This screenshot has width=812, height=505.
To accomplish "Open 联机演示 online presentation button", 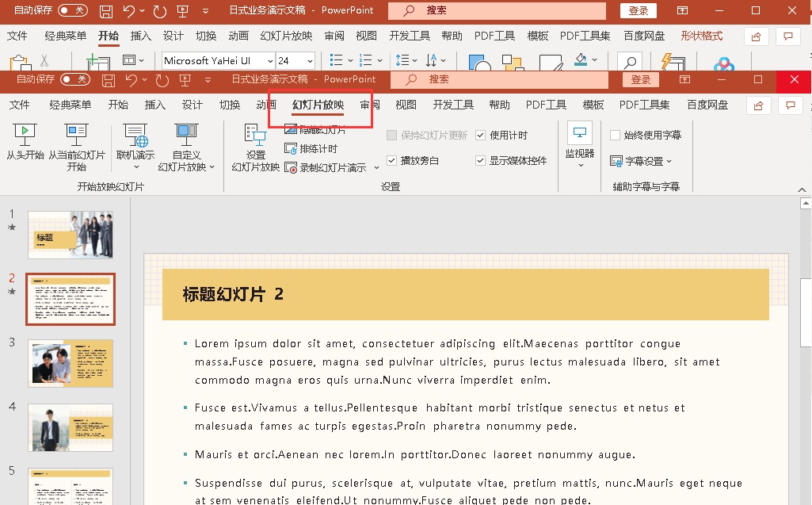I will pyautogui.click(x=135, y=147).
